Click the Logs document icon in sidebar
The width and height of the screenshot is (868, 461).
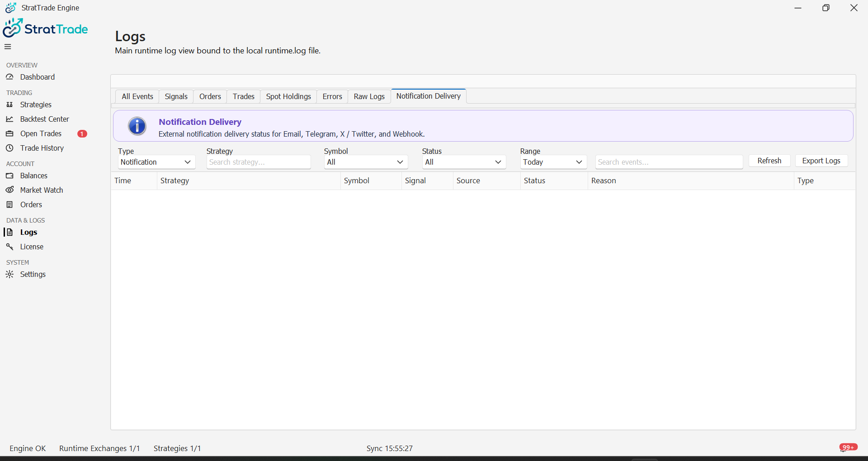coord(9,232)
